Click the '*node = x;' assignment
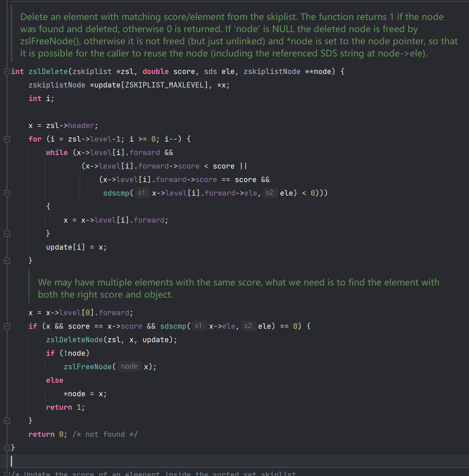 pyautogui.click(x=85, y=394)
